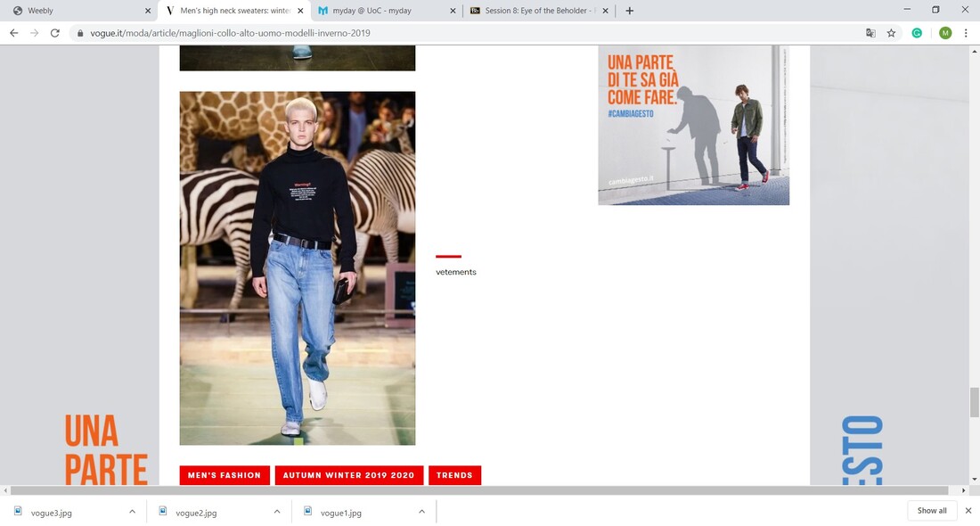Open the vogue1.jpg download

coord(341,513)
